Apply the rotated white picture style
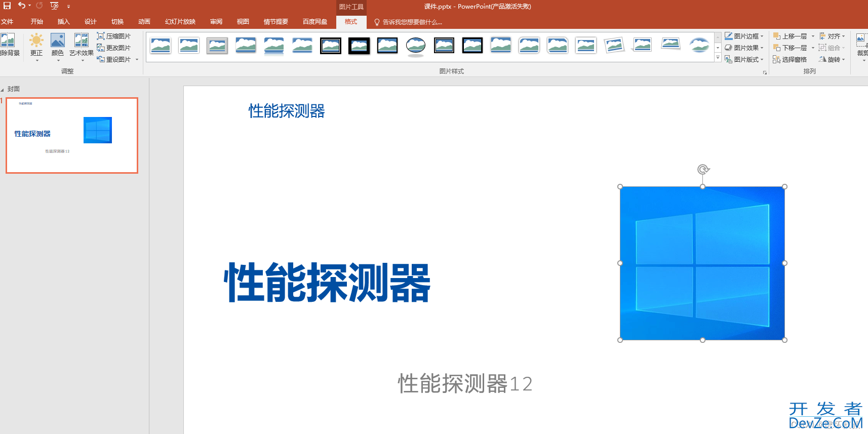This screenshot has height=434, width=868. coord(614,46)
